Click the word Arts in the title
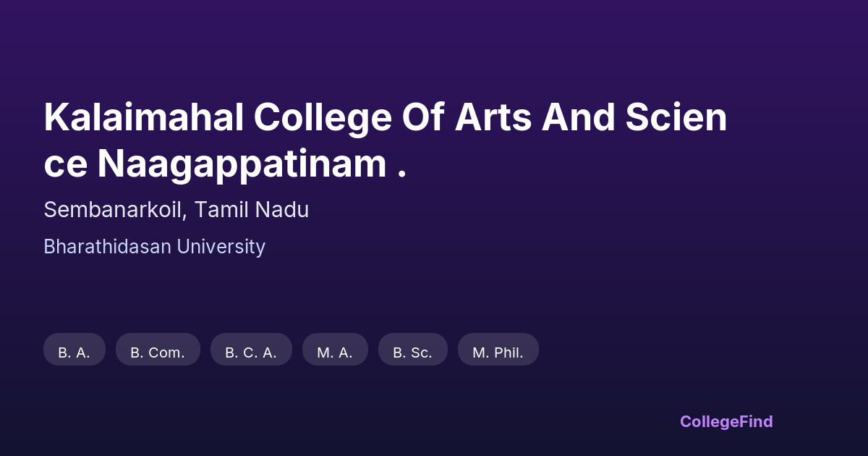 point(493,117)
